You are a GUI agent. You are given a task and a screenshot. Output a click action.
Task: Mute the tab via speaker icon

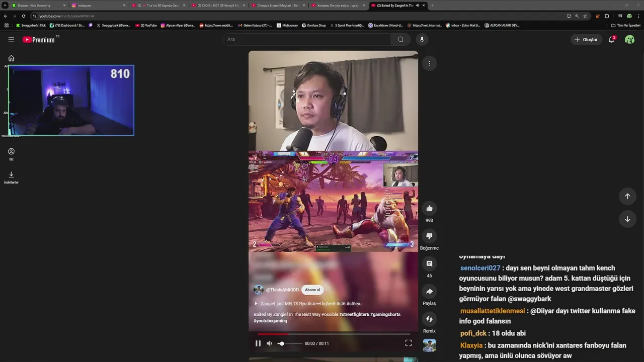pyautogui.click(x=417, y=5)
